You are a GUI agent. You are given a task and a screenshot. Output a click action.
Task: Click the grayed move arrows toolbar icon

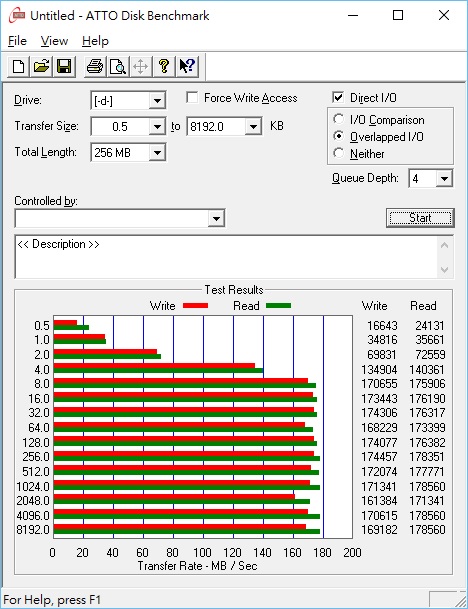[140, 66]
